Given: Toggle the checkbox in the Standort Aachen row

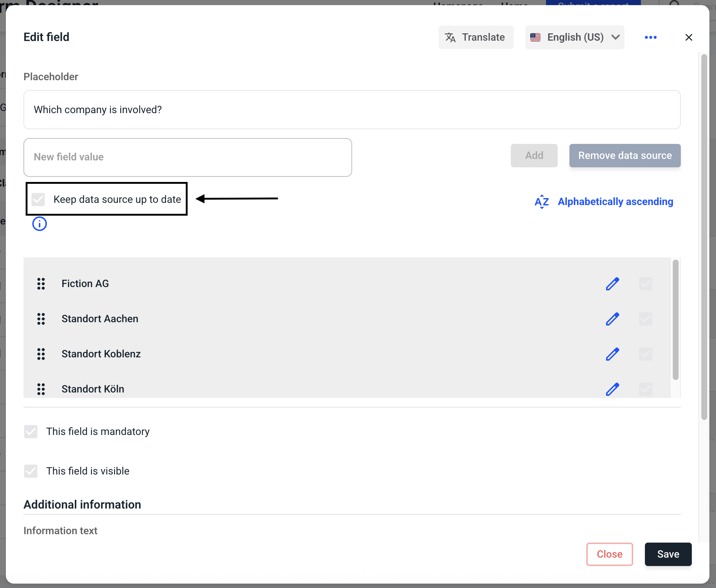Looking at the screenshot, I should point(645,319).
